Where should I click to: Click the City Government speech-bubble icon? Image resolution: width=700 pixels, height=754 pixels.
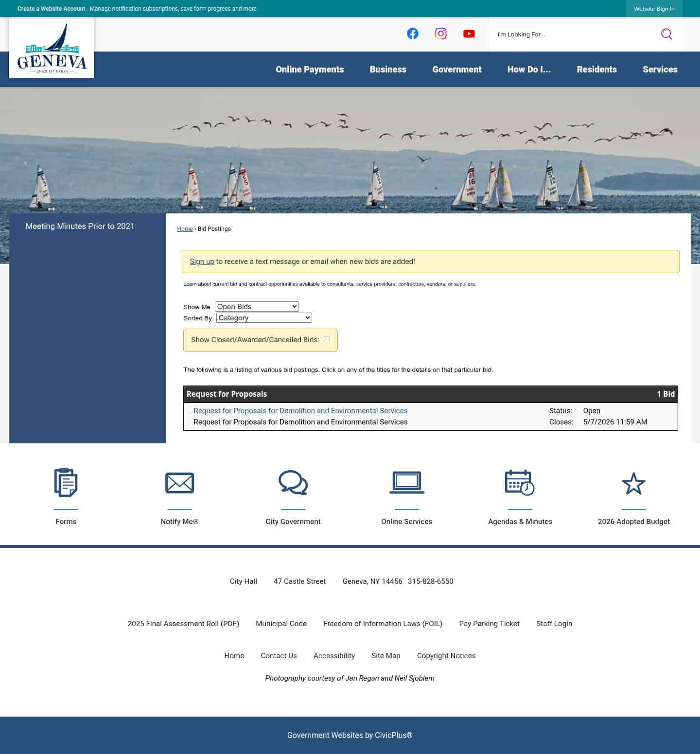(293, 483)
